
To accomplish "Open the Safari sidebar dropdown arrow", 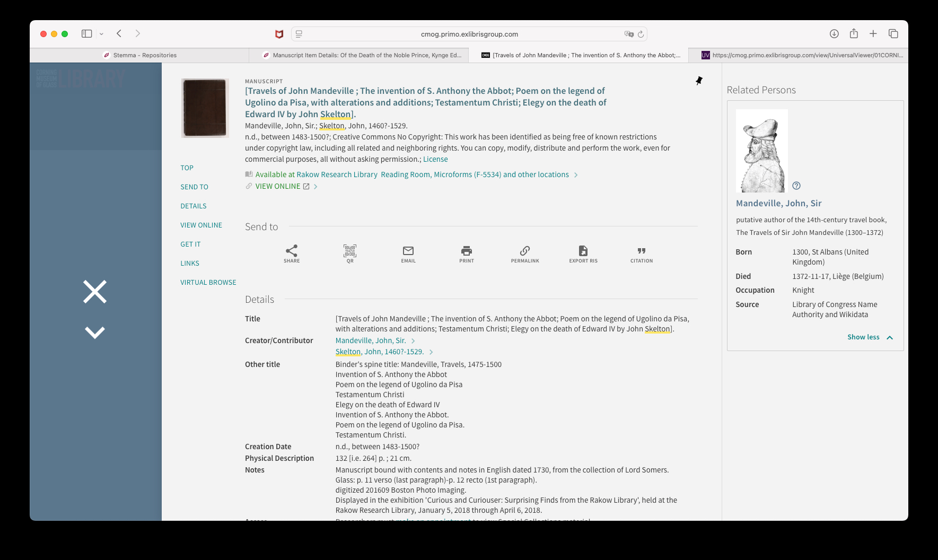I will 101,34.
